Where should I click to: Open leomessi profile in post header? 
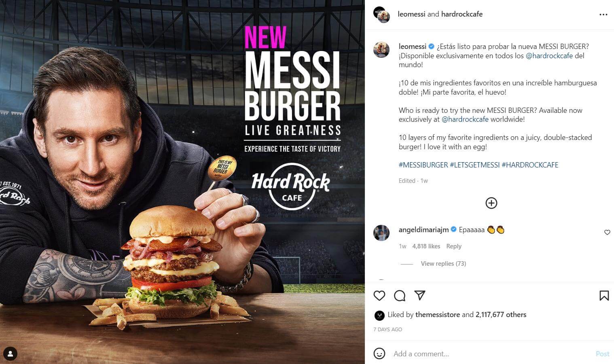(x=411, y=14)
